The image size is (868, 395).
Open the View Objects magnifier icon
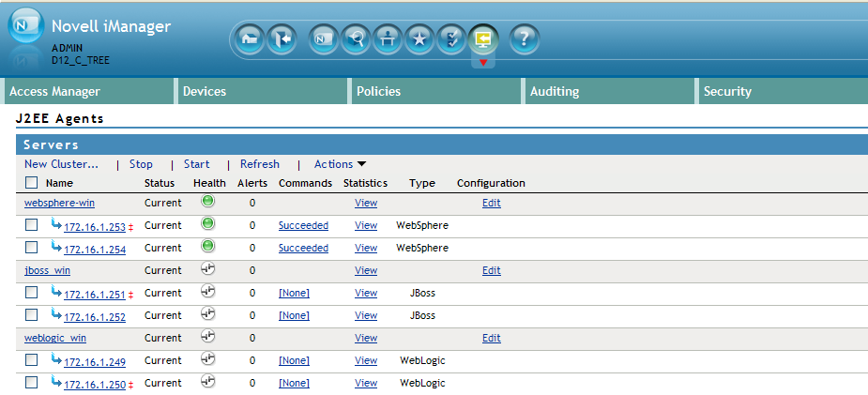[356, 39]
